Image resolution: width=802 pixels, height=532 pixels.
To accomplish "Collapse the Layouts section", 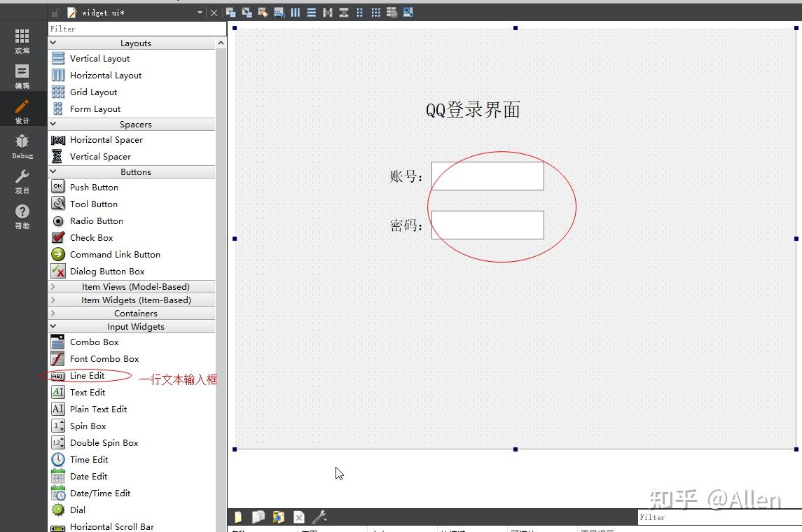I will tap(53, 43).
